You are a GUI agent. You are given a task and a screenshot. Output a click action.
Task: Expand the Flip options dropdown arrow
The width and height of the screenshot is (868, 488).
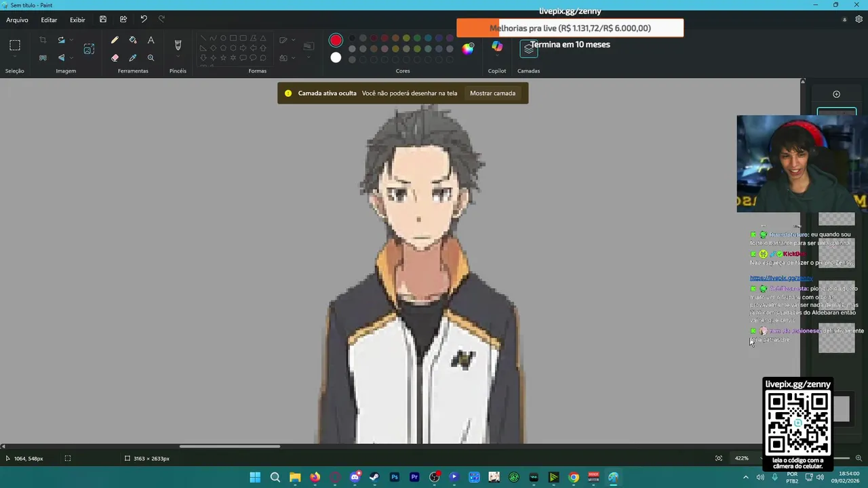tap(71, 58)
